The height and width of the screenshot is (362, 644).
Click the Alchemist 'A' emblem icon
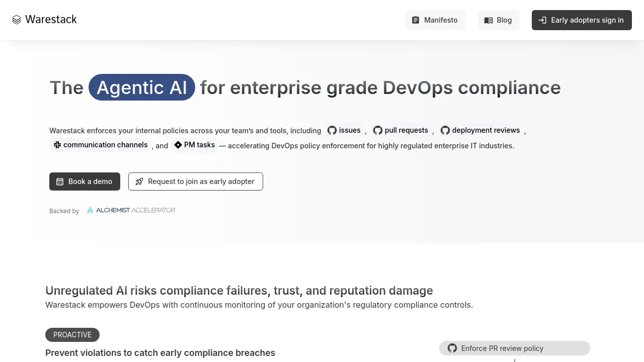[x=90, y=210]
